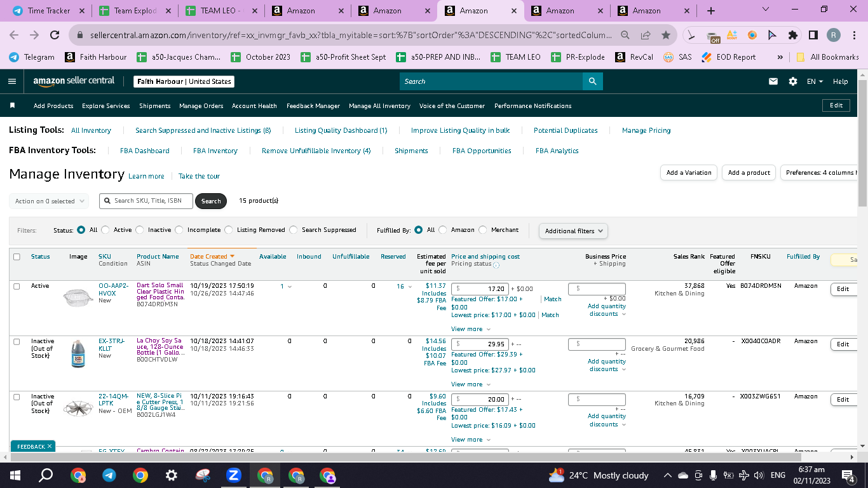Screen dimensions: 868x488
Task: Open the 'Action on 0 selected' dropdown
Action: tap(49, 201)
